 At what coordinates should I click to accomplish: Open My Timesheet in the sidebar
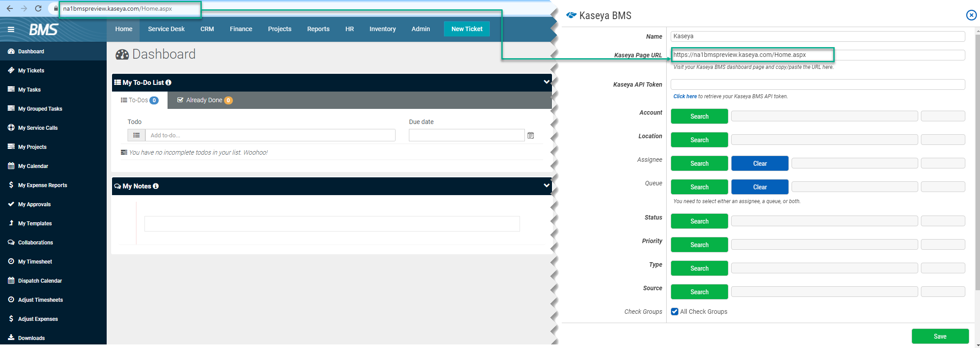[x=53, y=262]
